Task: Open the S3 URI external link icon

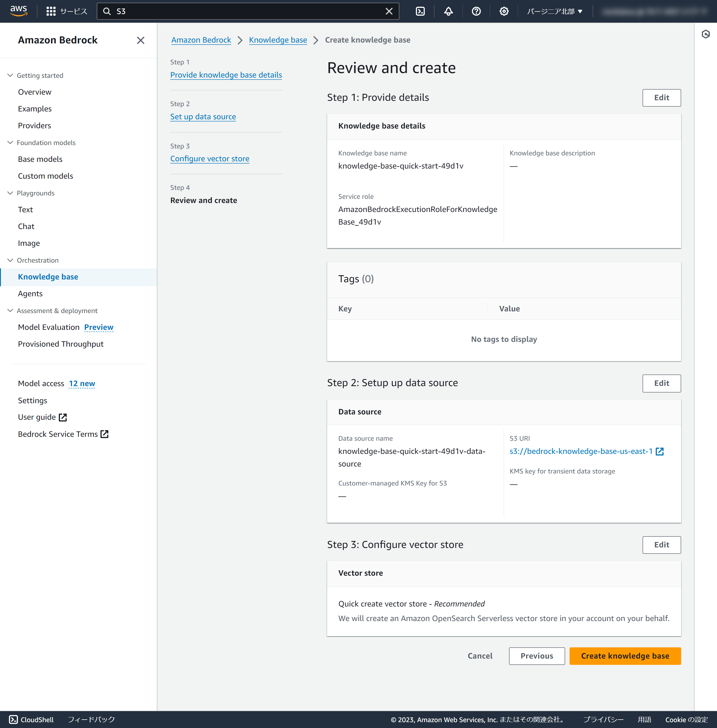Action: point(659,451)
